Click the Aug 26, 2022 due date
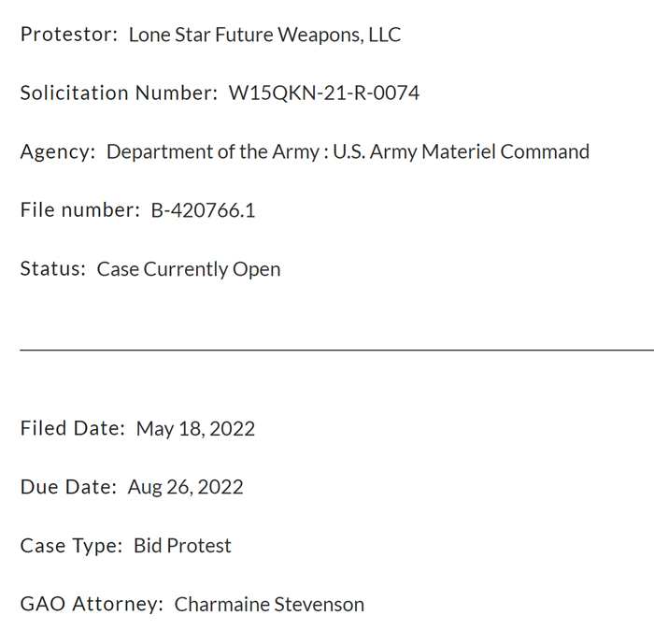This screenshot has height=644, width=654. (x=186, y=488)
